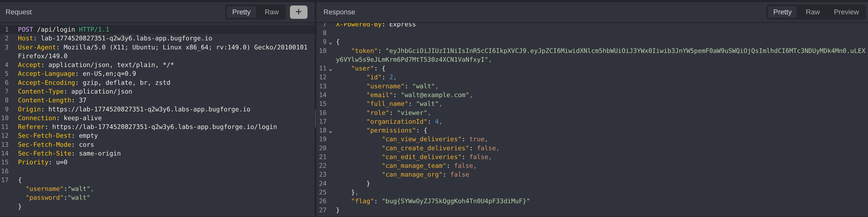
Task: Click the "role" value viewer in response
Action: point(412,113)
